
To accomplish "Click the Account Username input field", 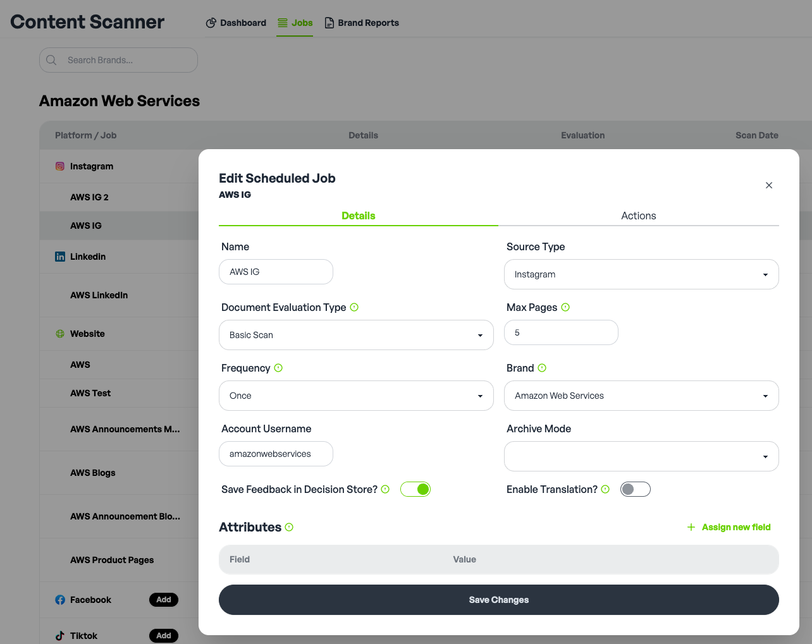I will tap(276, 454).
